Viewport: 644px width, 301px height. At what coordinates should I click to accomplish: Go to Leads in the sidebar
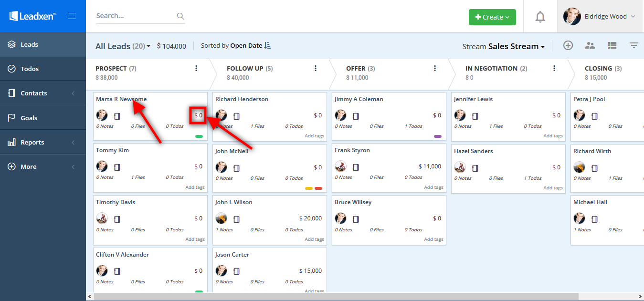(43, 44)
